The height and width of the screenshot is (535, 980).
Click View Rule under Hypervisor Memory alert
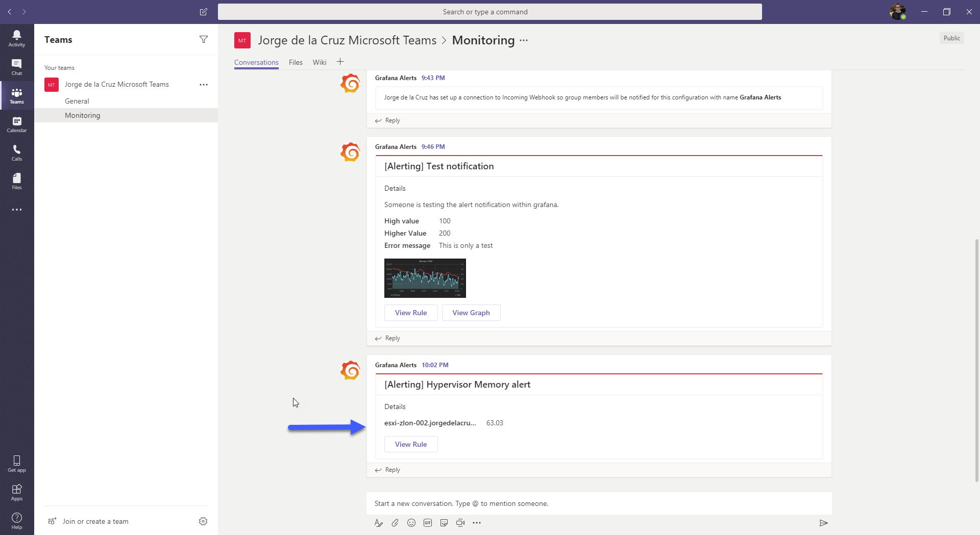coord(411,444)
